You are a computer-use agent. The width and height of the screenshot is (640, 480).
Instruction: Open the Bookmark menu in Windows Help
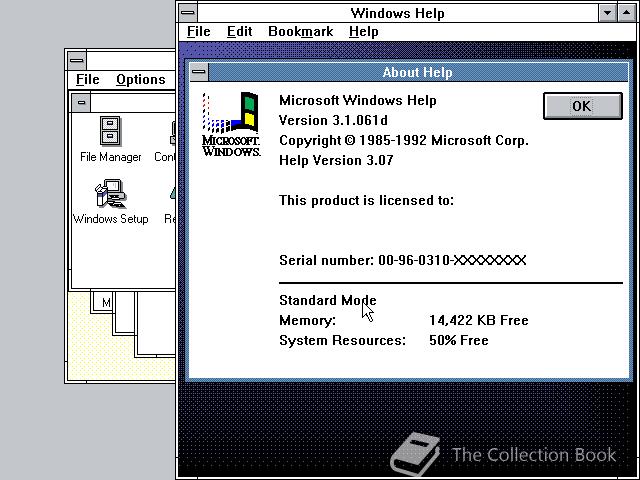tap(300, 32)
